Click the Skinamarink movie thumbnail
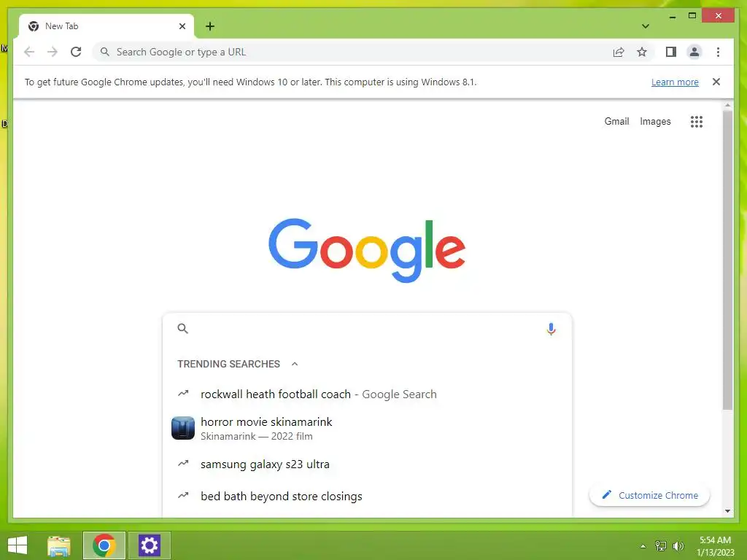Image resolution: width=747 pixels, height=560 pixels. (x=183, y=427)
